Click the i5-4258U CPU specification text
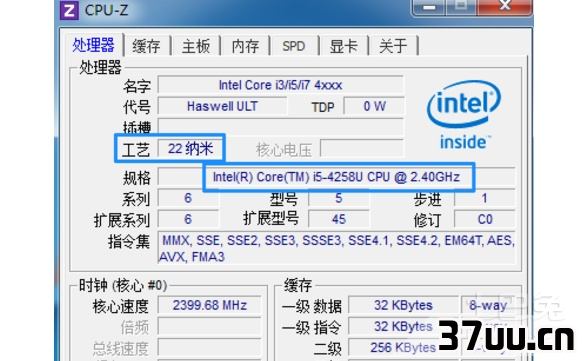Screen dimensions: 587x361 (336, 177)
